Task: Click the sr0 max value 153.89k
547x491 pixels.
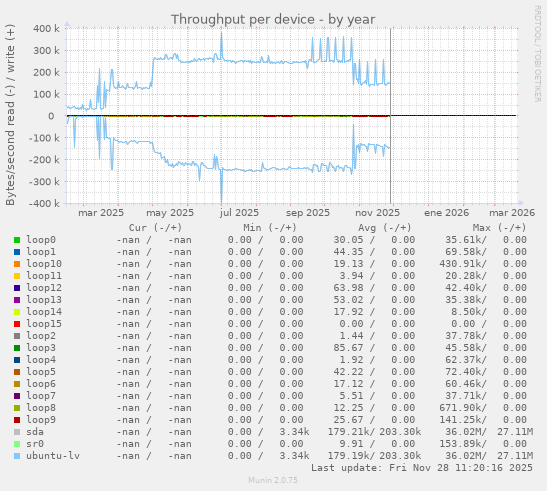Action: [x=463, y=444]
